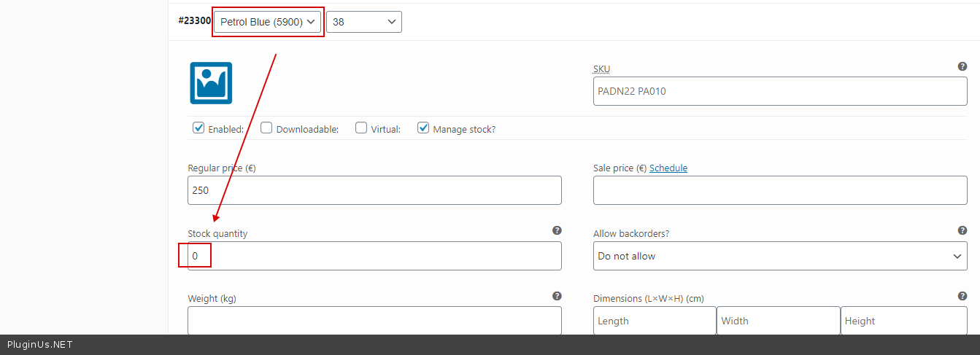The image size is (980, 355).
Task: Open the Petrol Blue (5900) color dropdown
Action: click(x=268, y=22)
